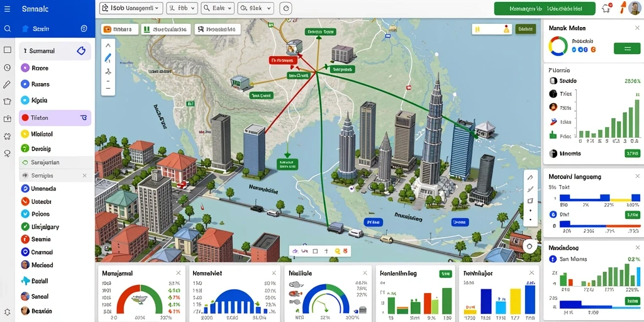
Task: Click the red label on the map
Action: [283, 60]
